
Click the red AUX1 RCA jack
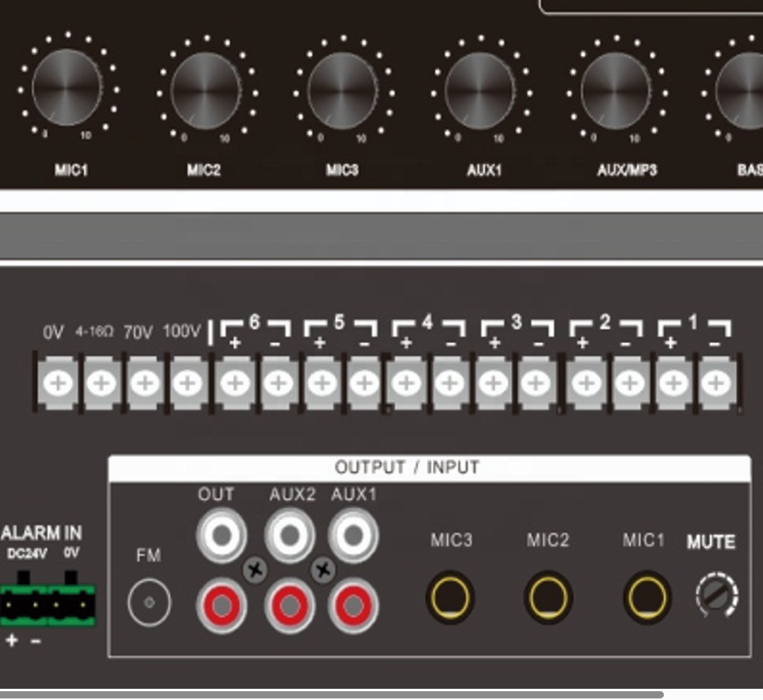[354, 606]
